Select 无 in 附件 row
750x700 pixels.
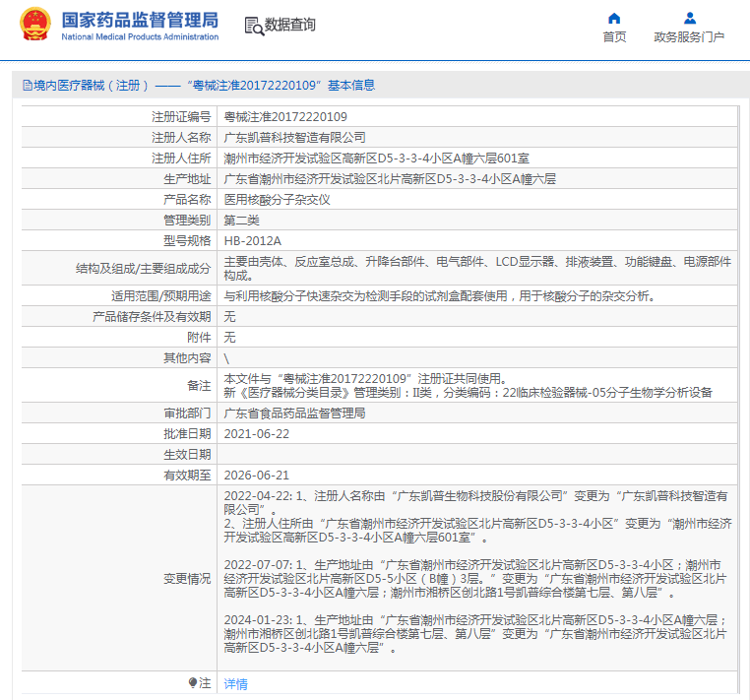(229, 338)
